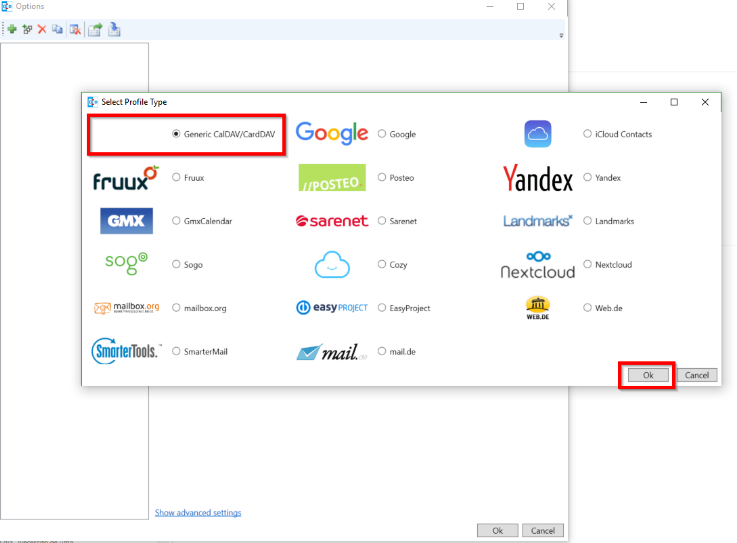Choose the Web.de radio option
The image size is (737, 543).
point(587,307)
